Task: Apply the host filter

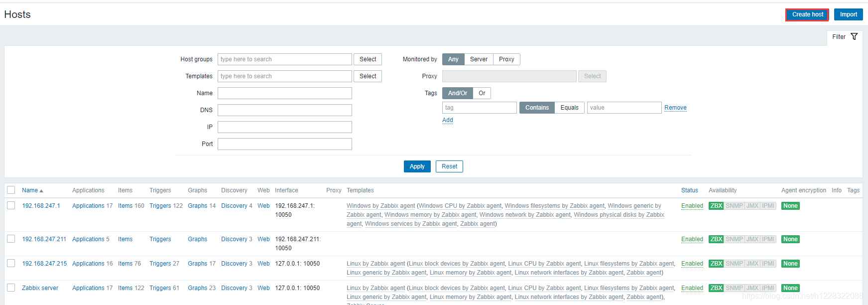Action: tap(417, 166)
